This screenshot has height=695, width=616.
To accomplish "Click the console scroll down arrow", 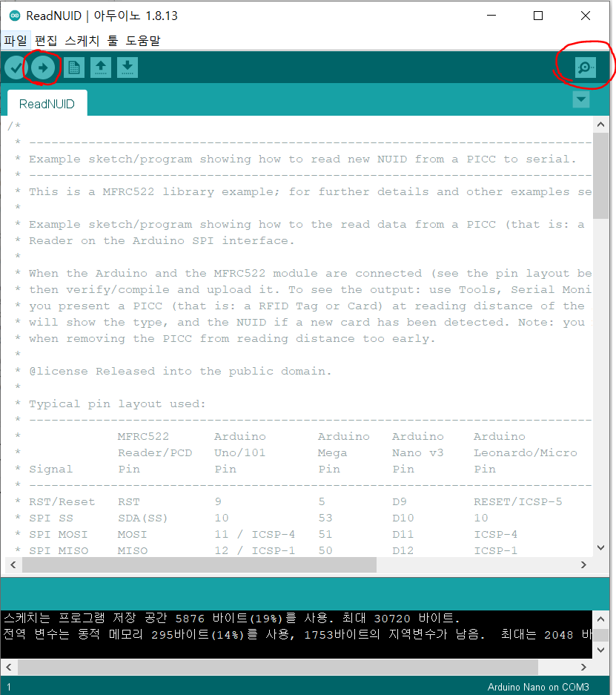I will 601,650.
